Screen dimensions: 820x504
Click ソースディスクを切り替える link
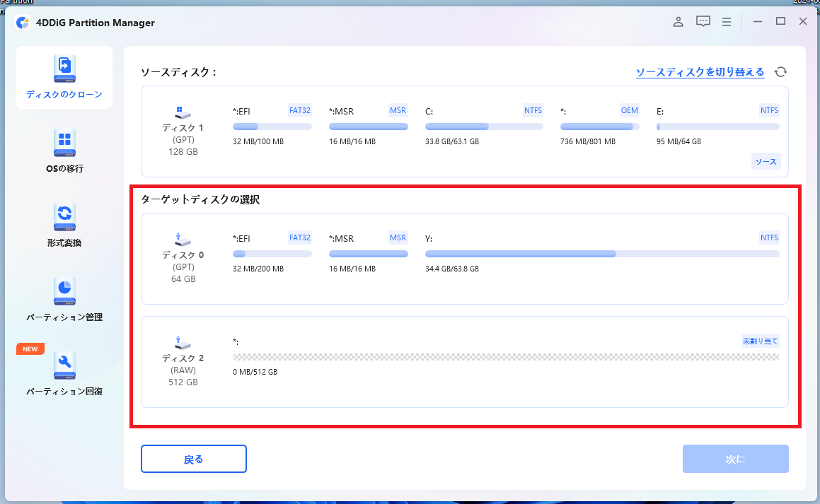tap(700, 72)
